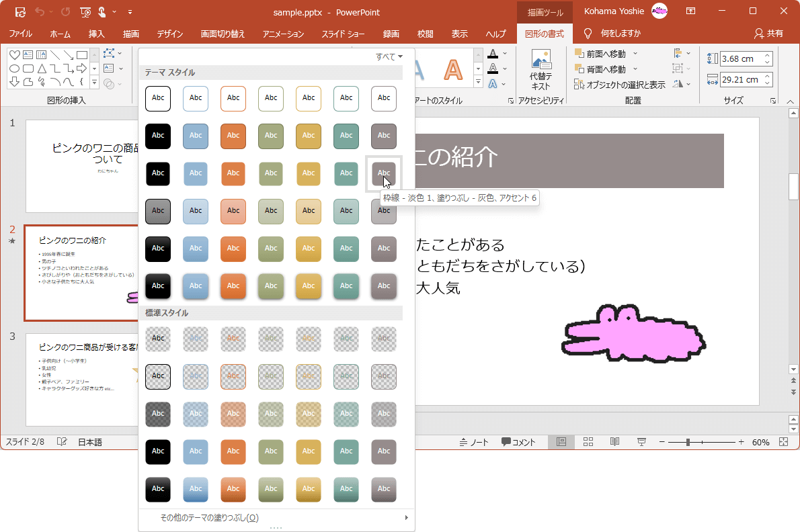This screenshot has height=532, width=800.
Task: Click 前面へ移動 bring forward button
Action: [x=600, y=54]
